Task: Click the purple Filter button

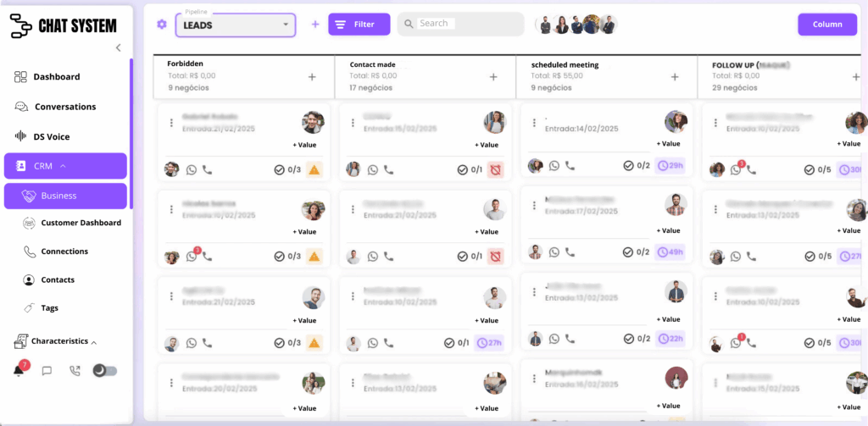Action: click(359, 25)
